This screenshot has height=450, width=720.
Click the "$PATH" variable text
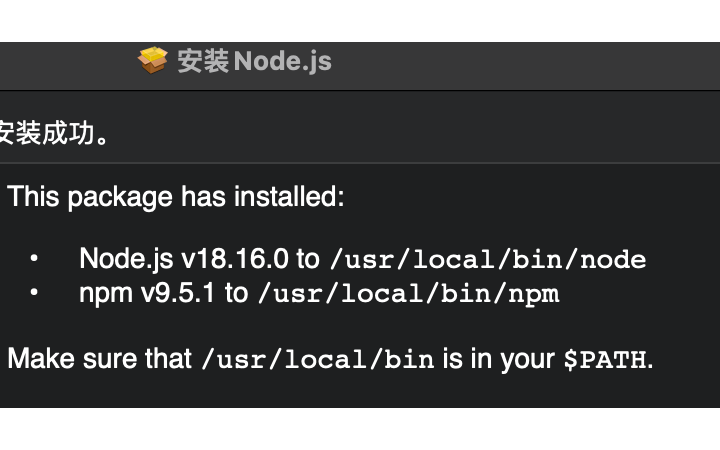[x=605, y=359]
